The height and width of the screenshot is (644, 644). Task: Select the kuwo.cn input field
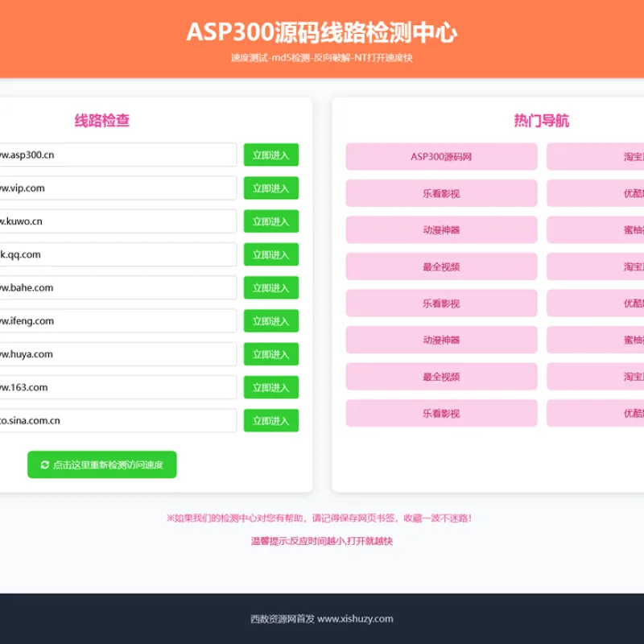[118, 221]
